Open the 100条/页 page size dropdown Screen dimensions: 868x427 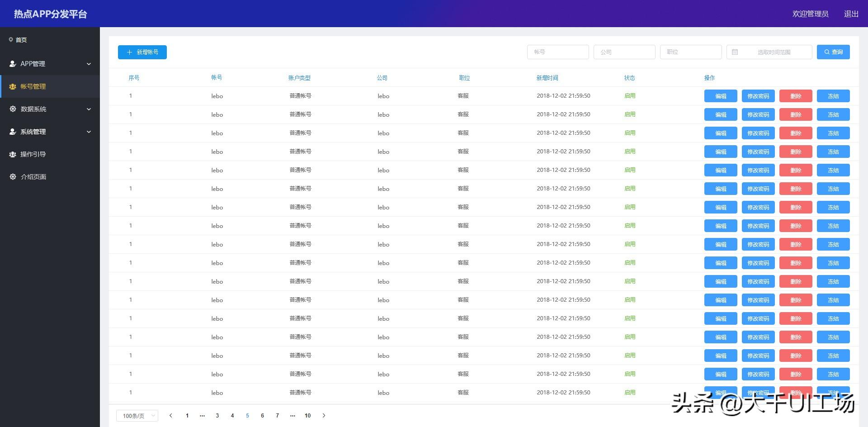137,416
